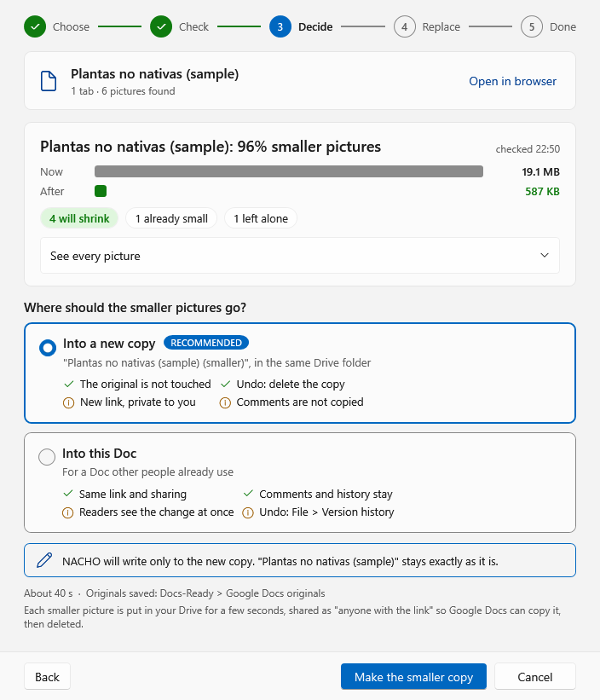Click the 'Plantas no nativas (sample)' title

155,73
